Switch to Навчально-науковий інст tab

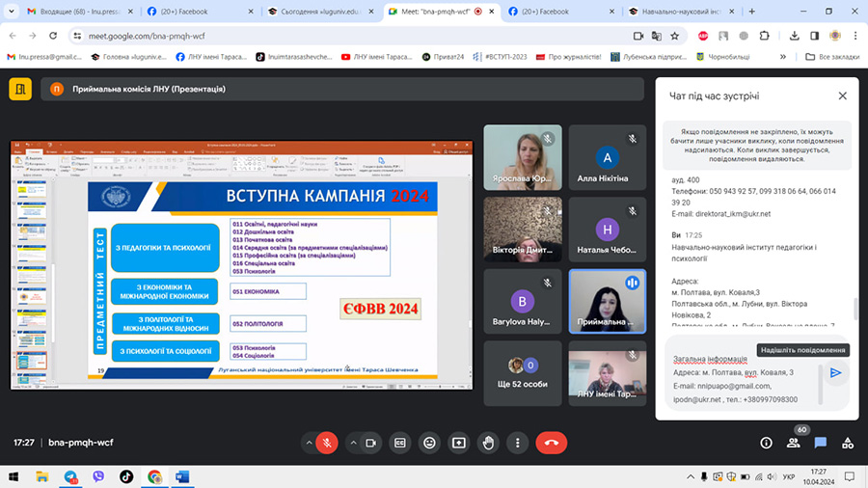tap(682, 11)
